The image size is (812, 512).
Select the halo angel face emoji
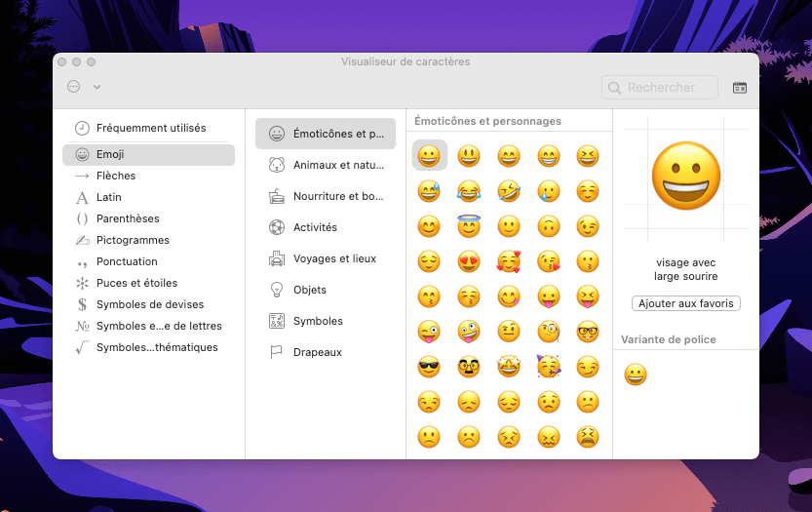469,226
